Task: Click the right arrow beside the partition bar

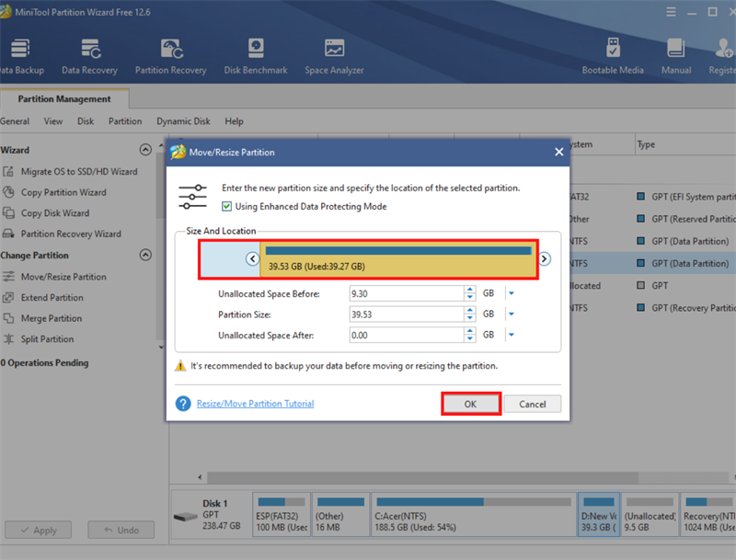Action: [545, 259]
